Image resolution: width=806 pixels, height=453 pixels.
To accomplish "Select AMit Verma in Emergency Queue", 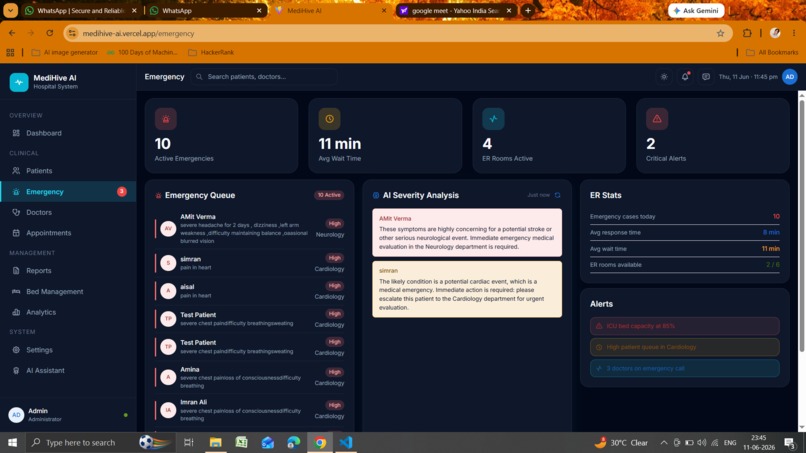I will coord(250,229).
